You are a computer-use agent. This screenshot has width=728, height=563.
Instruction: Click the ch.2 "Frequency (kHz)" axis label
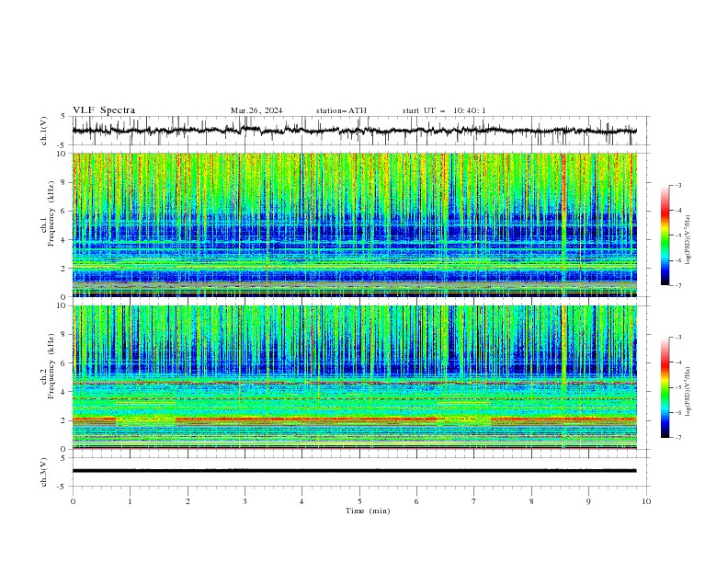[51, 365]
